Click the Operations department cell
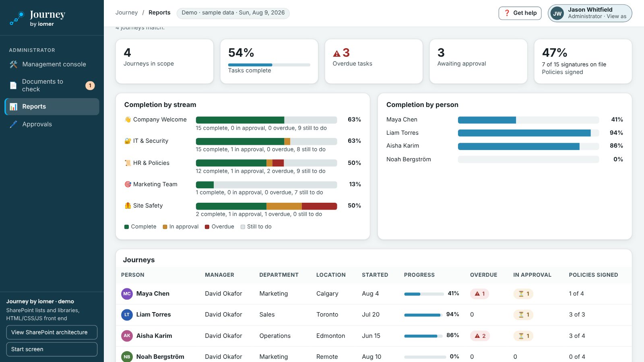Viewport: 644px width, 362px height. 275,336
